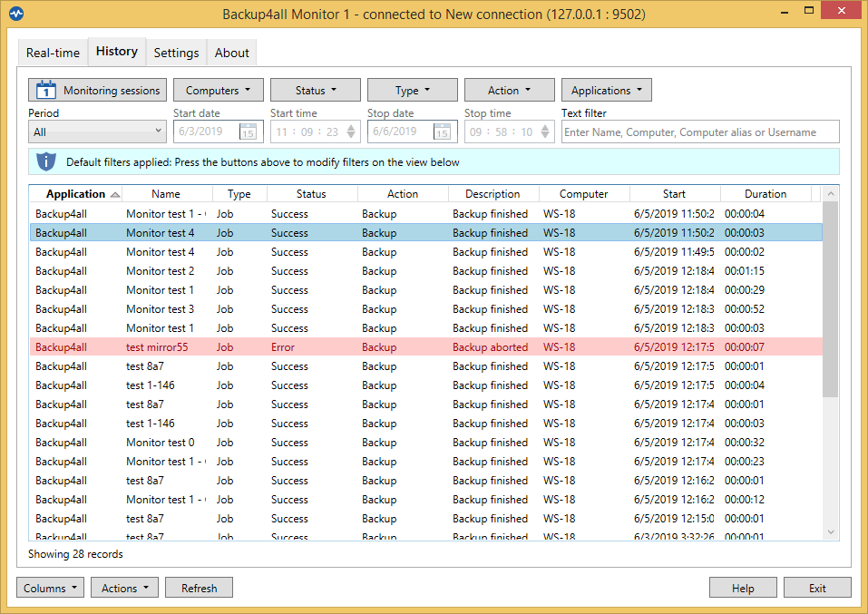Expand the Computers filter dropdown
The width and height of the screenshot is (868, 614).
pyautogui.click(x=218, y=90)
